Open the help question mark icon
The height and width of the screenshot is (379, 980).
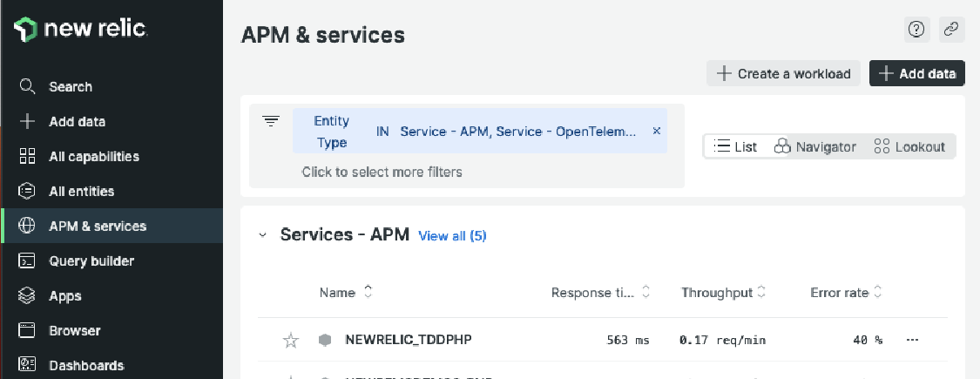coord(916,30)
